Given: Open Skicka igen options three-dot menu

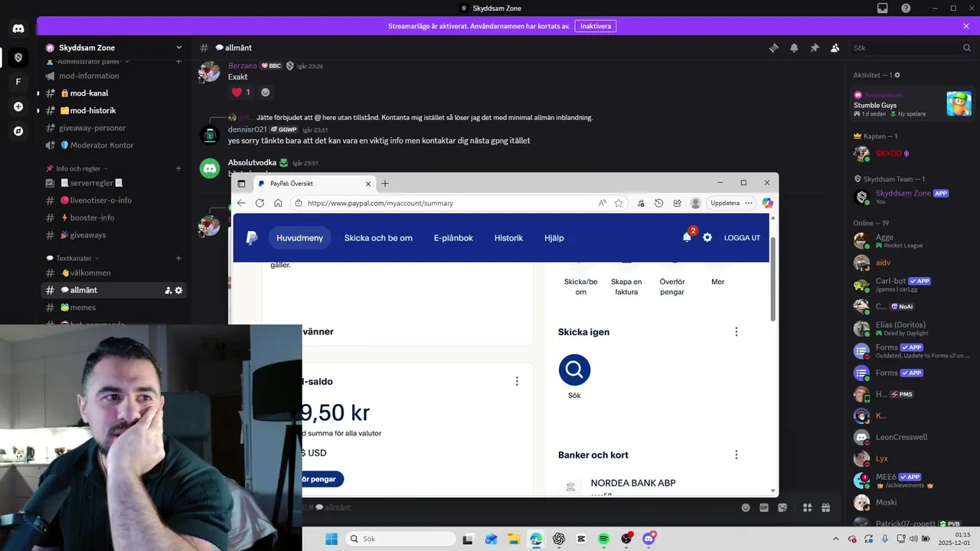Looking at the screenshot, I should click(x=737, y=331).
